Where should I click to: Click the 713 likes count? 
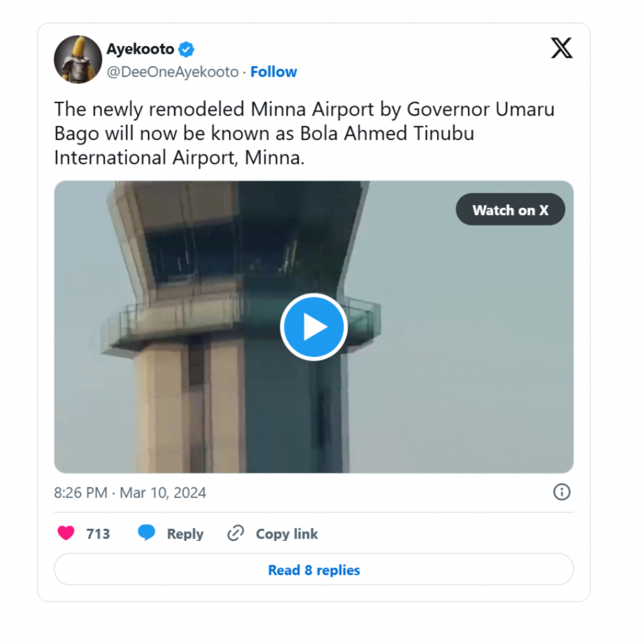(x=98, y=534)
